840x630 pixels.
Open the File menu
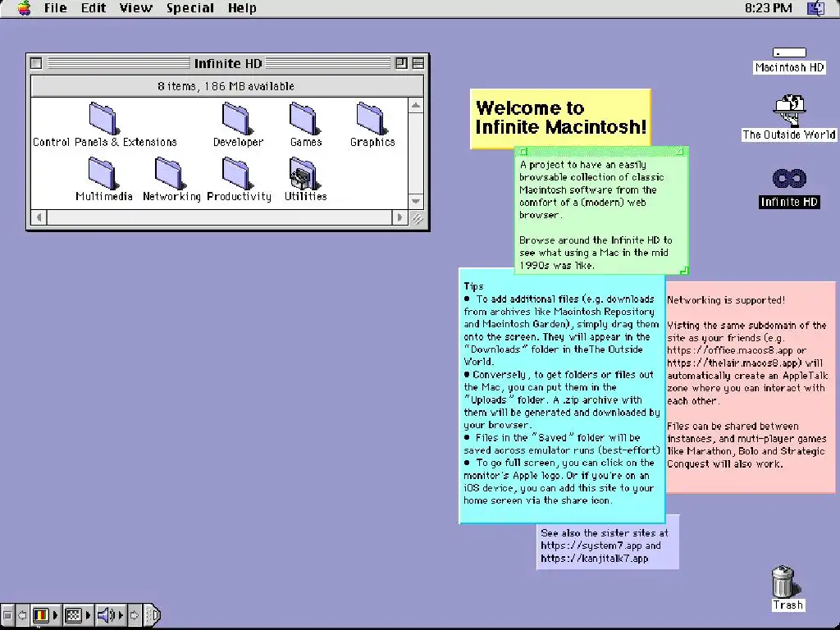(55, 8)
